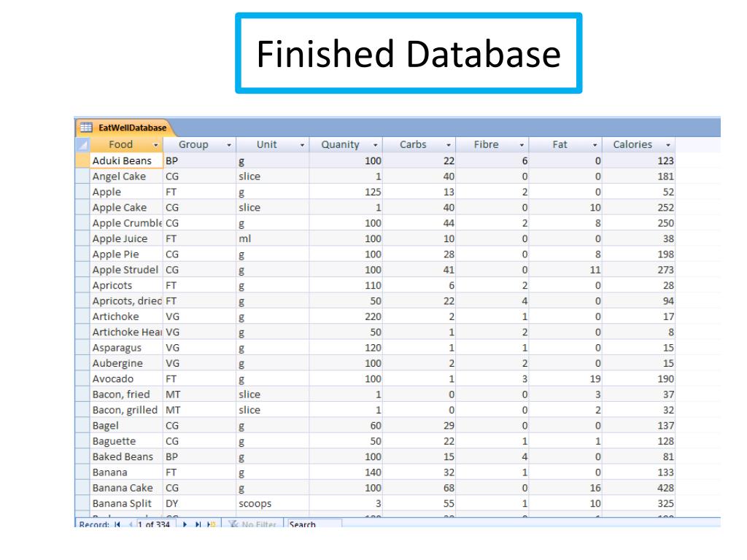The image size is (747, 560).
Task: Open the Fibre column filter dropdown arrow
Action: 522,145
